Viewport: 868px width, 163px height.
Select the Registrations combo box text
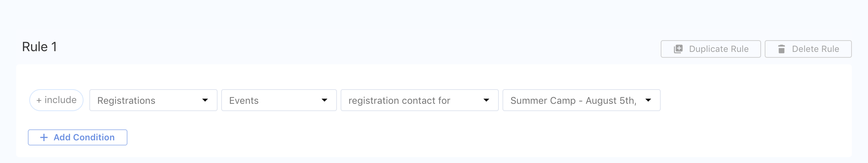[x=126, y=101]
